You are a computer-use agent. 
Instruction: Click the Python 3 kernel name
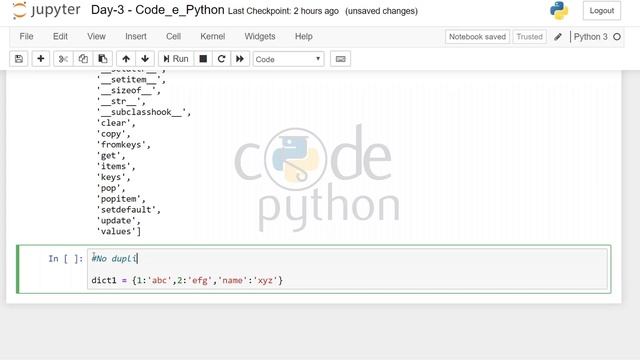click(591, 37)
